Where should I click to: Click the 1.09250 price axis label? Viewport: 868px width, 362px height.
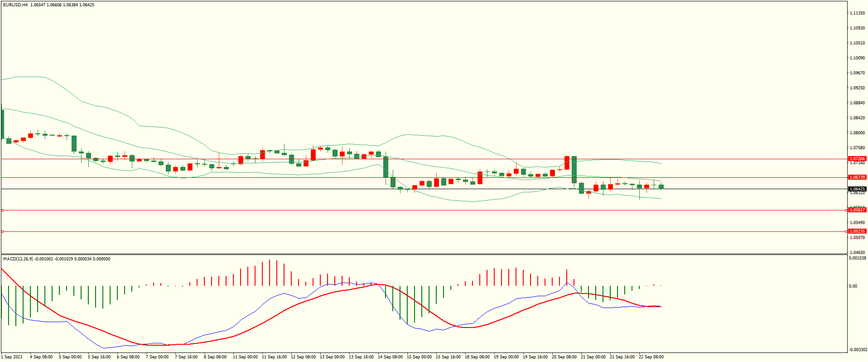[858, 88]
